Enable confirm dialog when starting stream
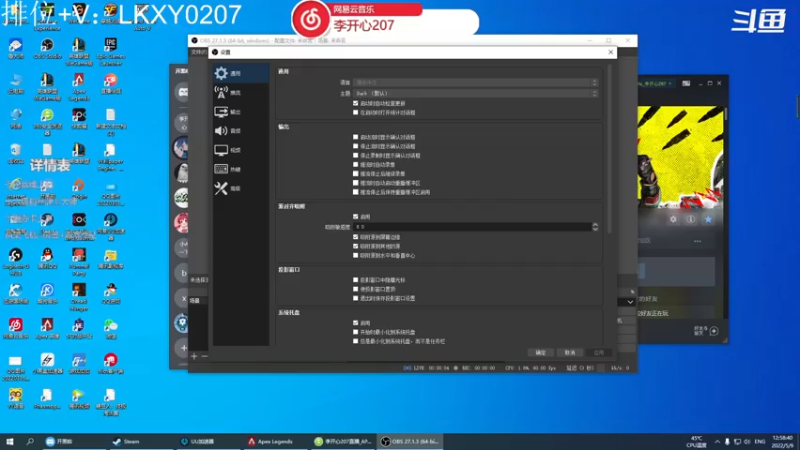The height and width of the screenshot is (450, 800). coord(356,137)
